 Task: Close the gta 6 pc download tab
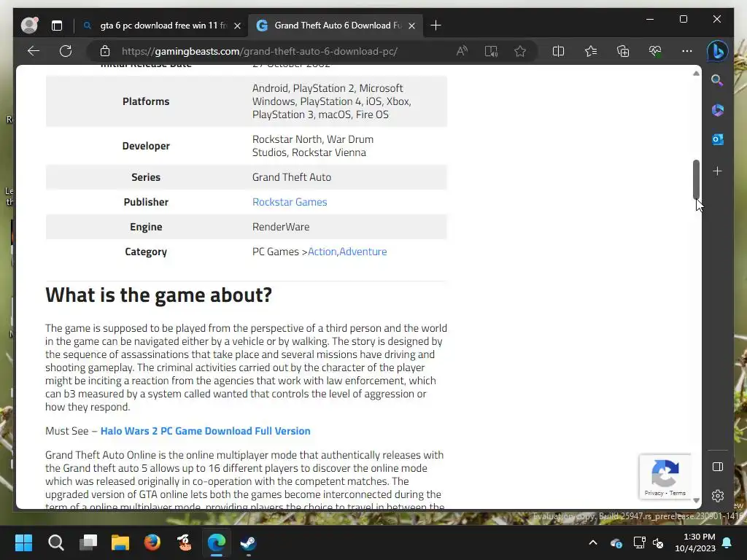237,26
